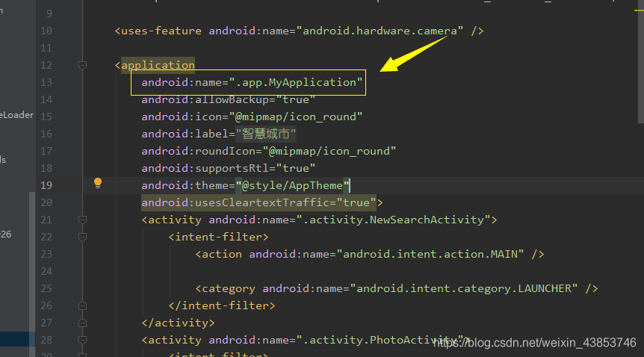The width and height of the screenshot is (644, 357).
Task: Click the yellow warning stripe mark near the scrollbar
Action: click(x=639, y=10)
